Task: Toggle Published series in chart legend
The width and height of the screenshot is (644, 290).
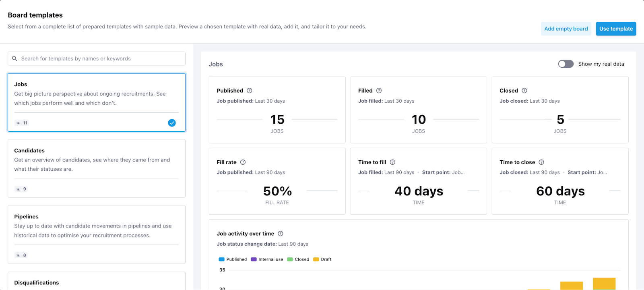Action: tap(233, 259)
